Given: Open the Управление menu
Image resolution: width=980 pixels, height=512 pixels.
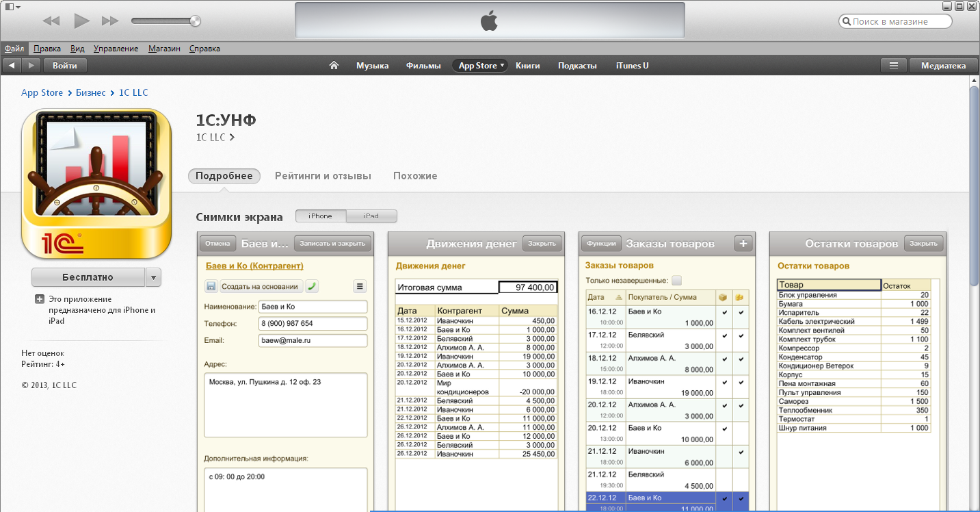Looking at the screenshot, I should tap(116, 49).
